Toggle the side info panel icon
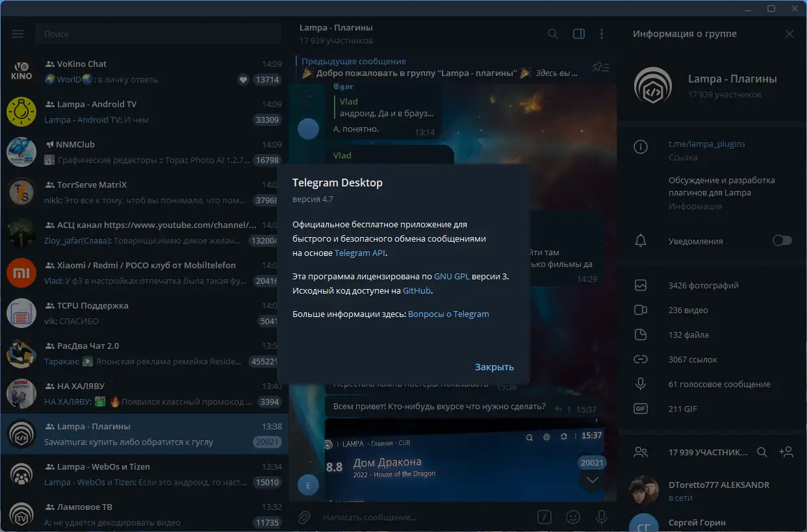The width and height of the screenshot is (807, 532). pyautogui.click(x=578, y=34)
